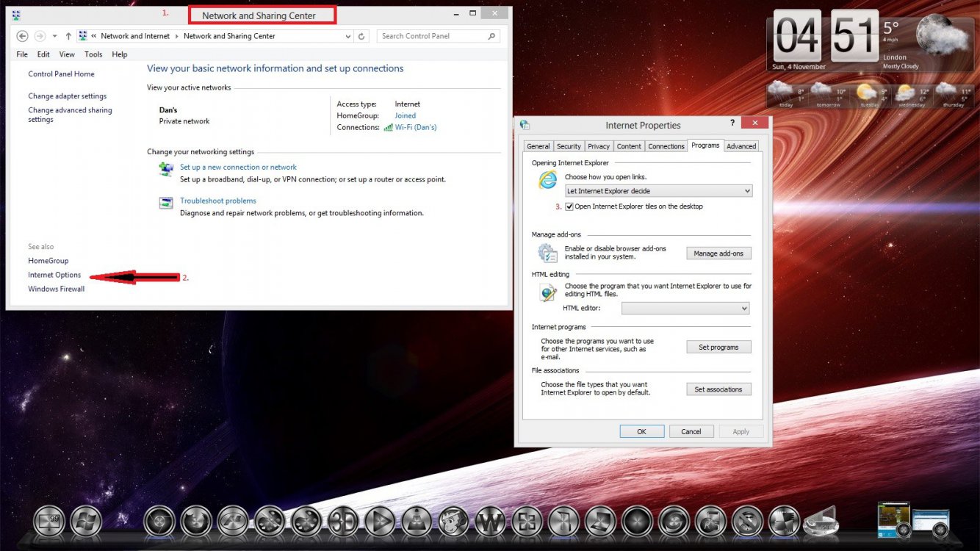Open Set up a new connection or network

pyautogui.click(x=239, y=168)
